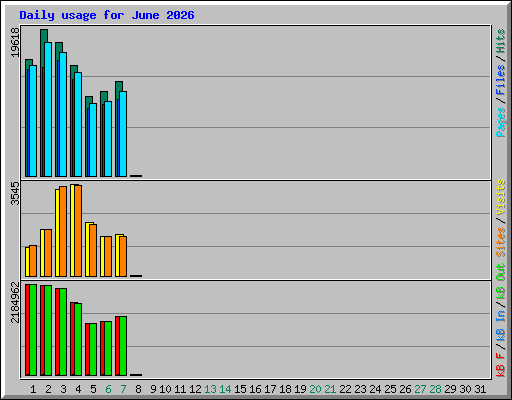Click the orange "Sites" legend label

pyautogui.click(x=501, y=242)
